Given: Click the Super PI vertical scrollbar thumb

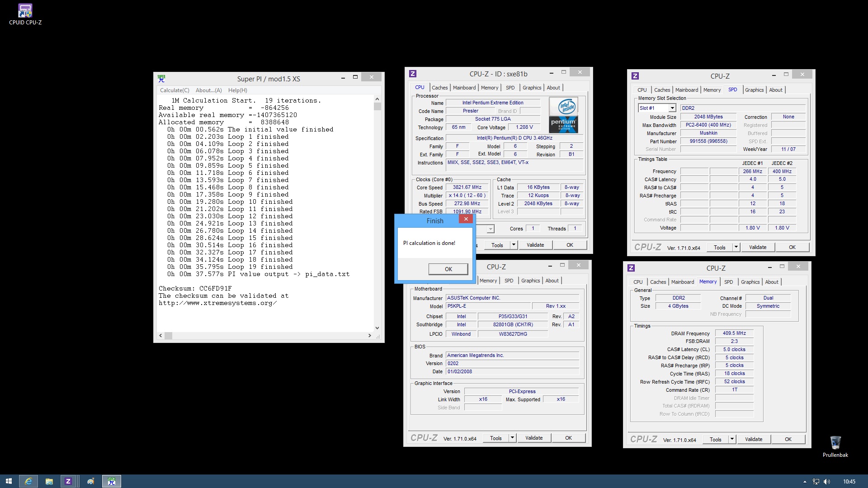Looking at the screenshot, I should 377,107.
